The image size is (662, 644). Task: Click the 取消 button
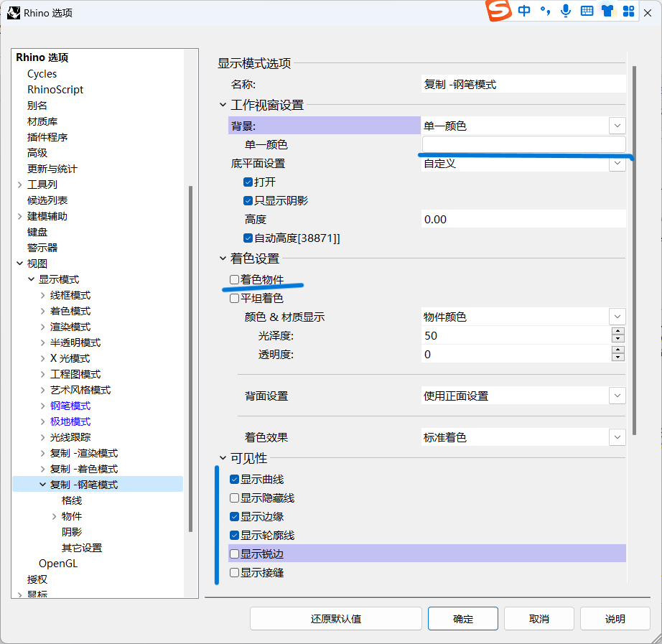[539, 619]
